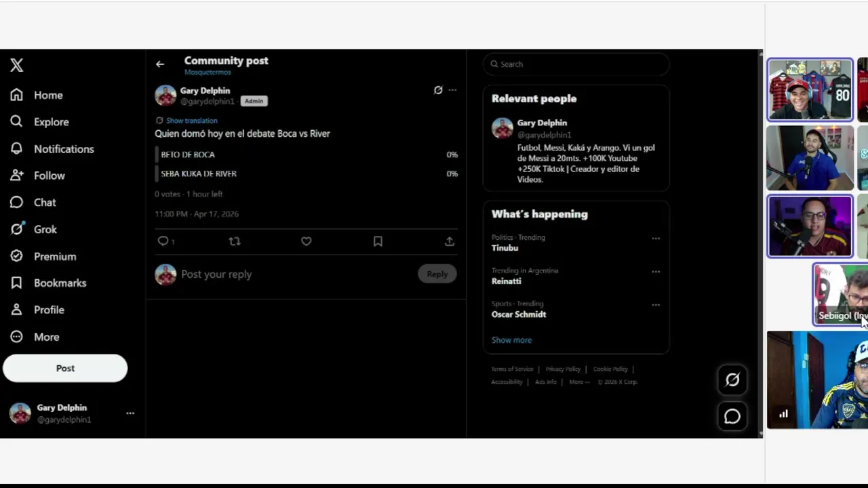Open options dots for Reinatti trend
Image resolution: width=868 pixels, height=488 pixels.
tap(656, 272)
